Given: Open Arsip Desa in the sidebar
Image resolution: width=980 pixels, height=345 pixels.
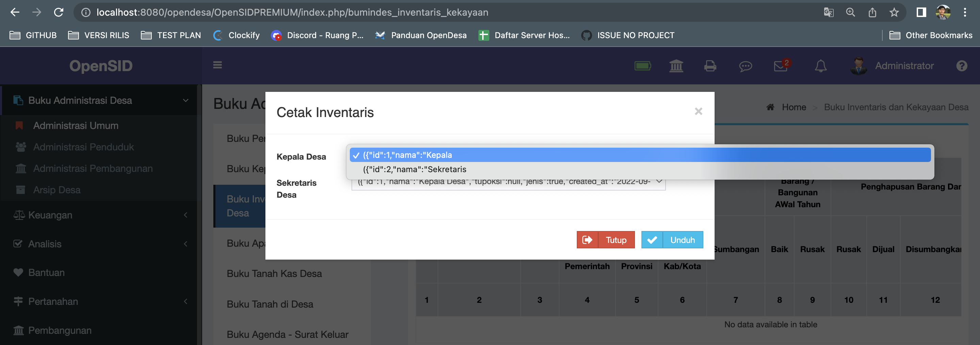Looking at the screenshot, I should click(57, 190).
